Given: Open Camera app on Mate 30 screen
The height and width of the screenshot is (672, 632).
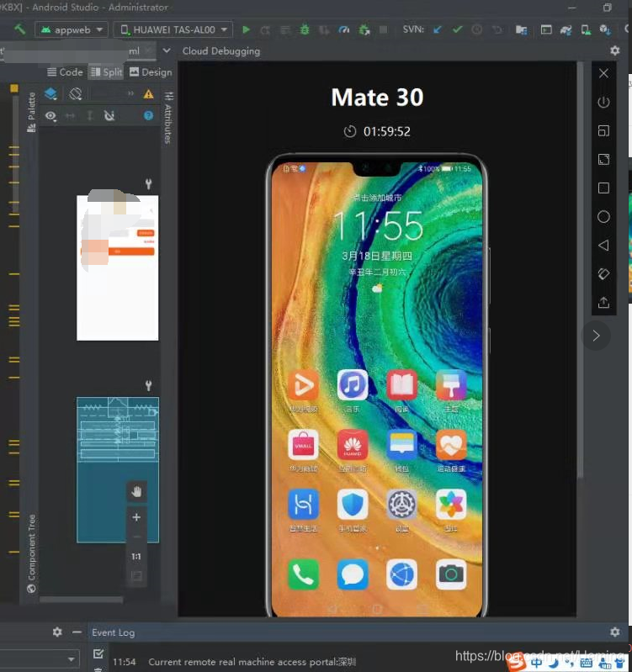Looking at the screenshot, I should [x=451, y=574].
